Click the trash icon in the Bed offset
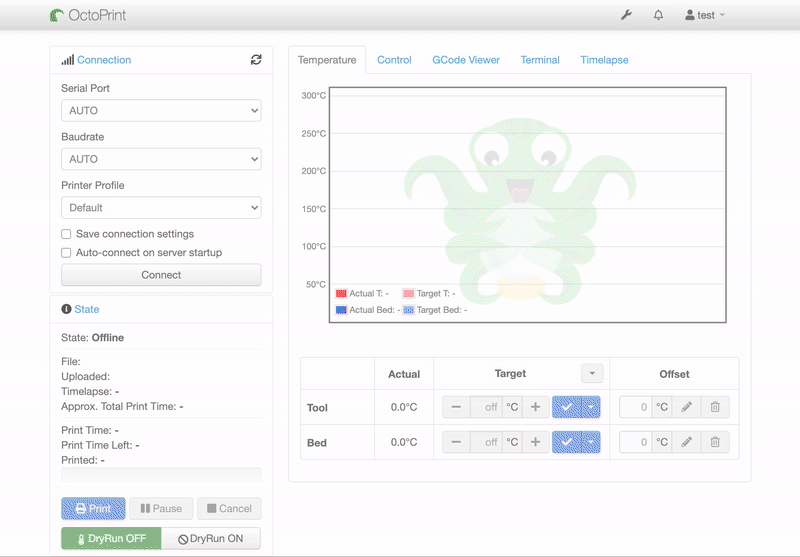800x557 pixels. tap(715, 442)
